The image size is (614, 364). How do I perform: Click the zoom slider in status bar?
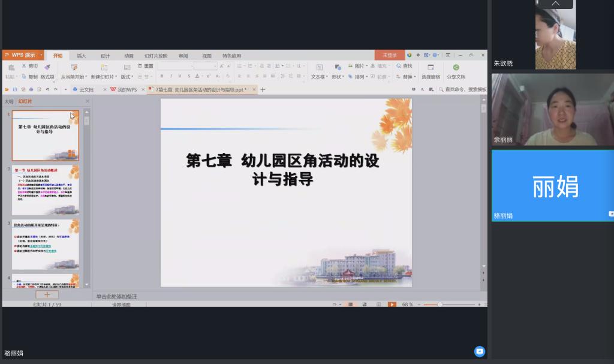click(x=440, y=305)
